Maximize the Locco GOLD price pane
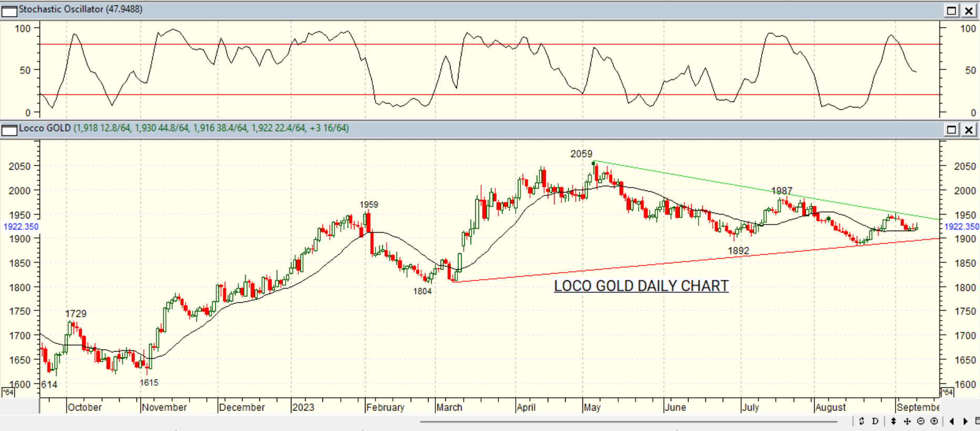Image resolution: width=980 pixels, height=431 pixels. tap(952, 130)
